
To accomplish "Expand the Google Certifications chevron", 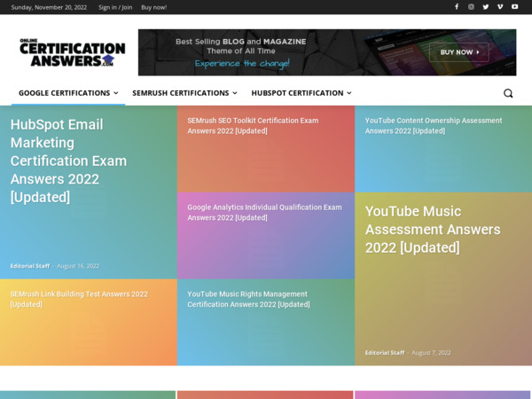I will 116,93.
